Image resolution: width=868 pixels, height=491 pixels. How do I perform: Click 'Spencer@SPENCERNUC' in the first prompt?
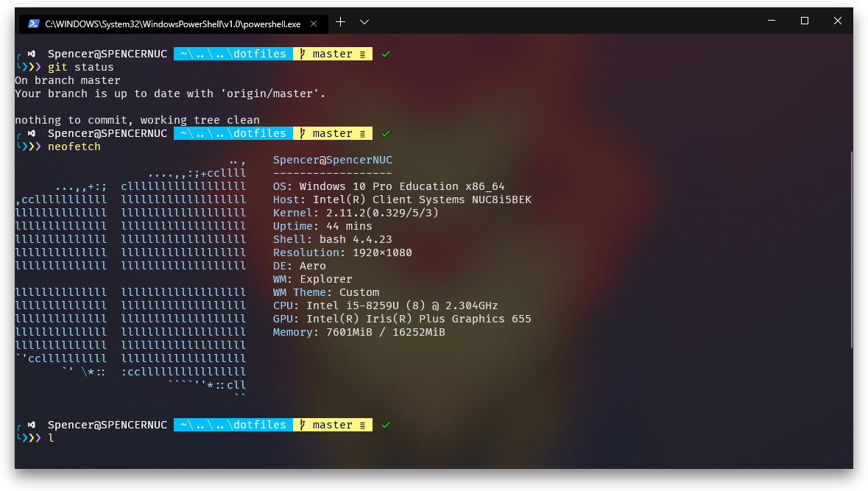107,54
